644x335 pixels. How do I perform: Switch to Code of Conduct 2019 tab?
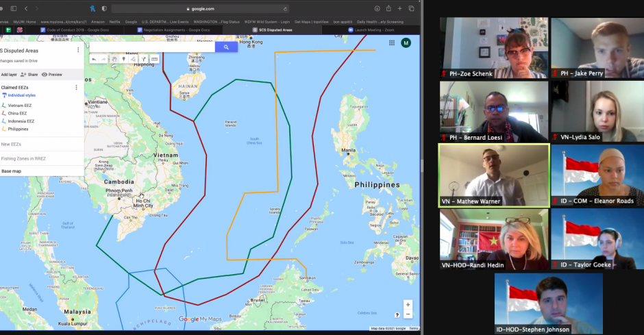[75, 30]
